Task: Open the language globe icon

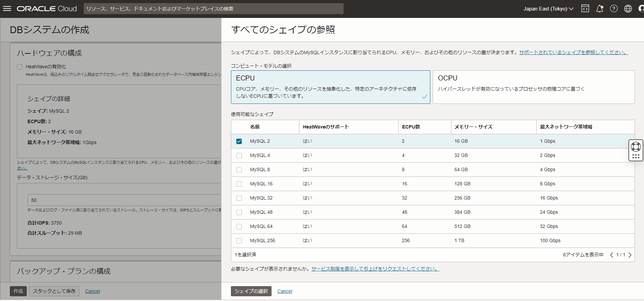Action: tap(628, 9)
